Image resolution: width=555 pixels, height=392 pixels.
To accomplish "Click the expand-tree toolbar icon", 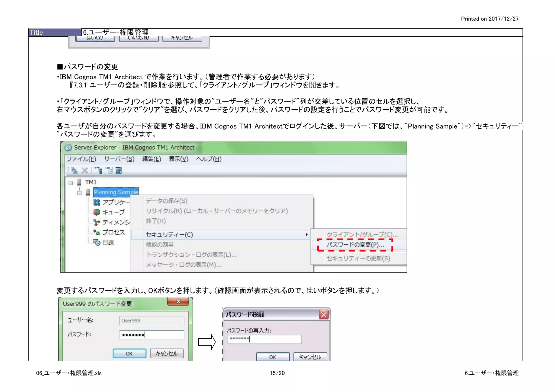I will [99, 170].
